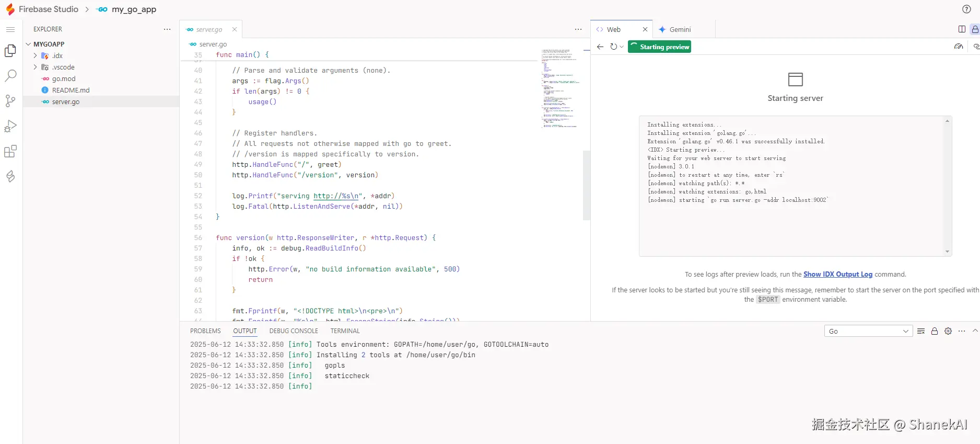Open the Extensions view icon
This screenshot has width=980, height=444.
tap(10, 152)
